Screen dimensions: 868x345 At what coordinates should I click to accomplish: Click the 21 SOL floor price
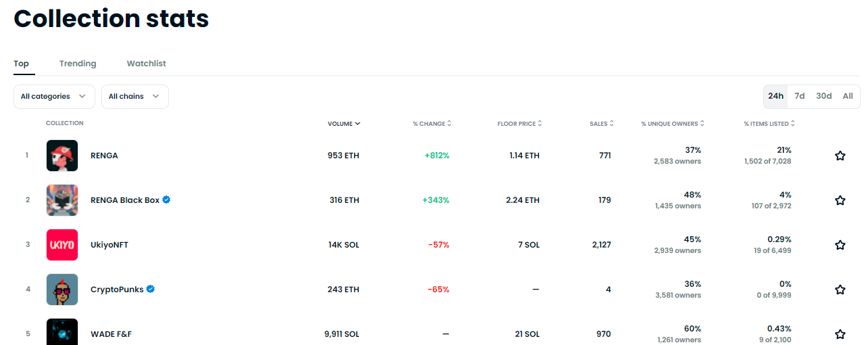pos(527,334)
